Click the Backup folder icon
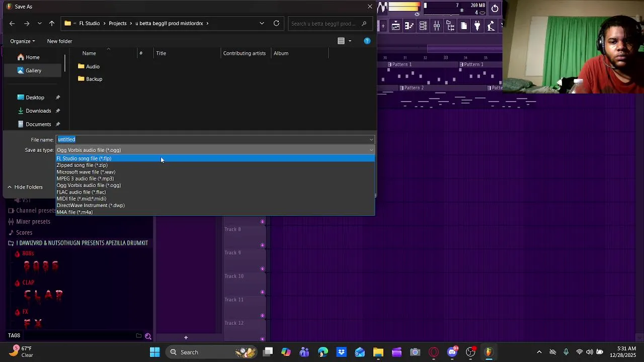The height and width of the screenshot is (362, 644). 82,79
